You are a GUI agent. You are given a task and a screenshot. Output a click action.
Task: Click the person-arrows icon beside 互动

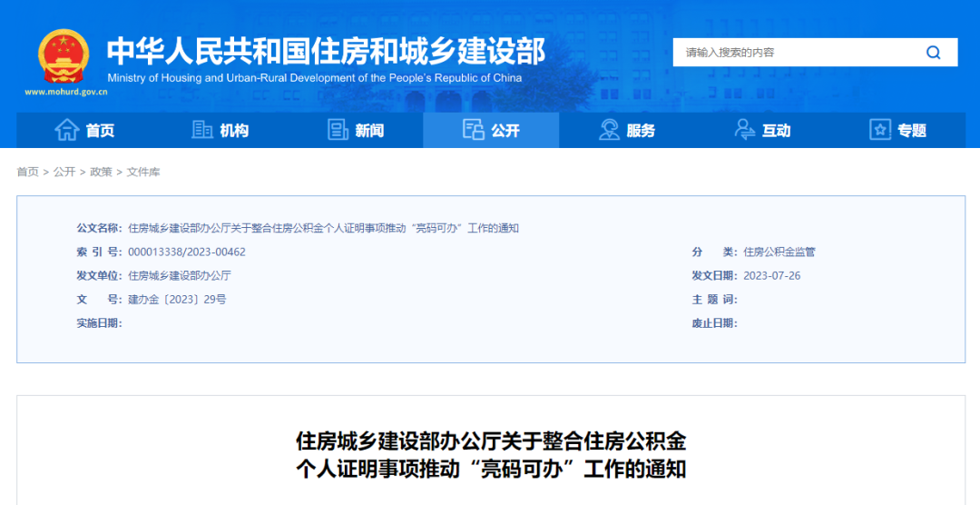[744, 130]
